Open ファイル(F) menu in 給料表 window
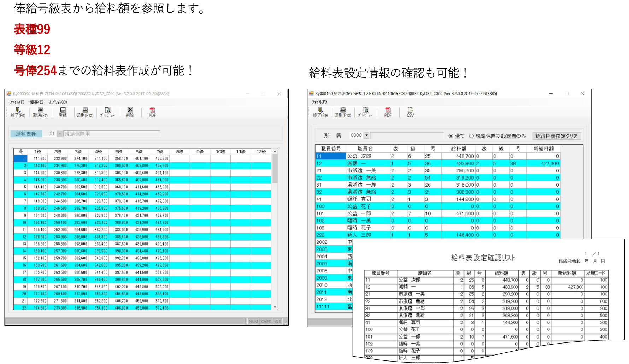The image size is (629, 364). point(17,102)
